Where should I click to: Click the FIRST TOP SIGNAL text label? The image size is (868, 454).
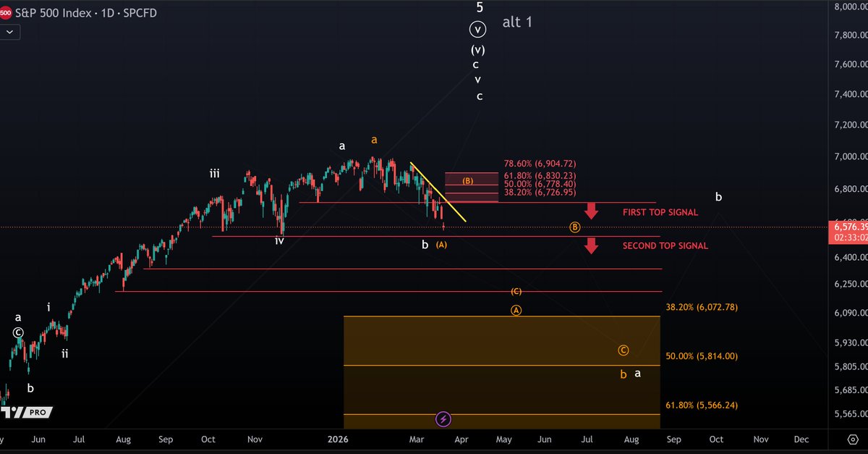click(x=660, y=212)
